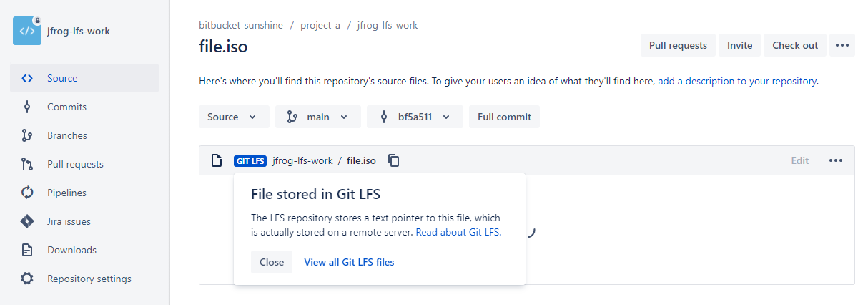Open Repository settings in the sidebar
The height and width of the screenshot is (305, 868).
coord(84,279)
